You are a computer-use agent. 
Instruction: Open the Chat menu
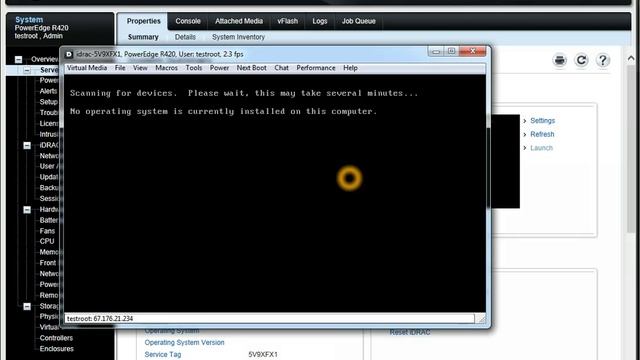pos(281,68)
